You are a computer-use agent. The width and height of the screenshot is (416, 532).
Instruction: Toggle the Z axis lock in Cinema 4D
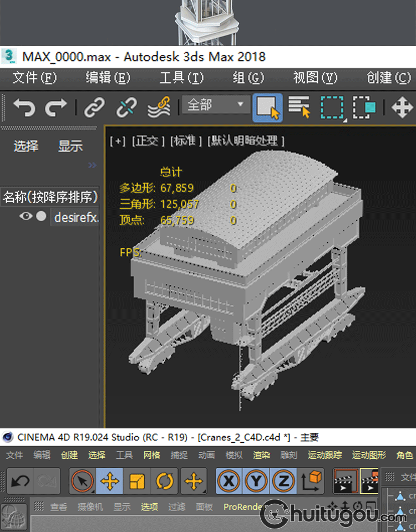click(283, 481)
